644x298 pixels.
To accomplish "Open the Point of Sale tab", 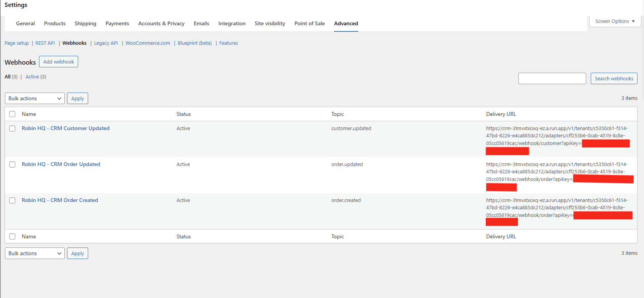I will tap(310, 23).
